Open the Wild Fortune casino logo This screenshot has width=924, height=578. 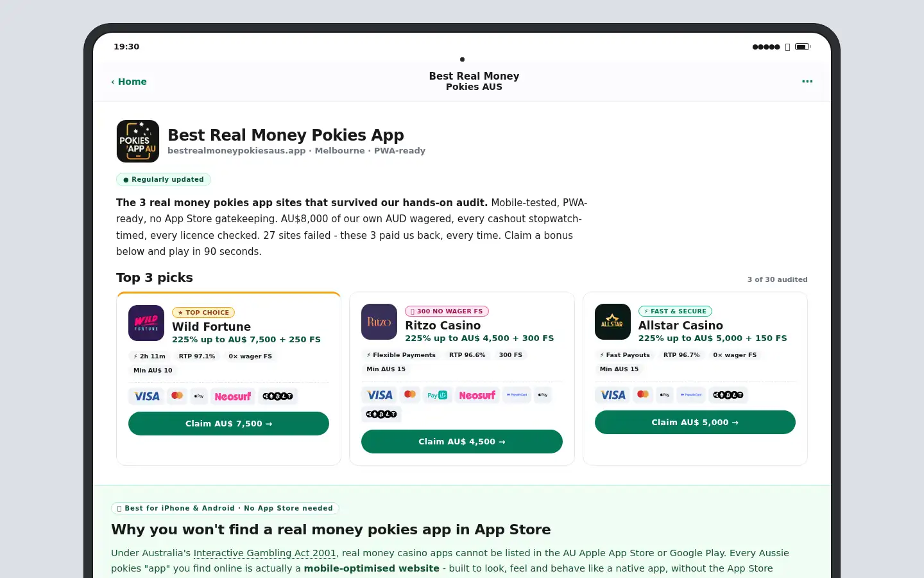pyautogui.click(x=146, y=323)
